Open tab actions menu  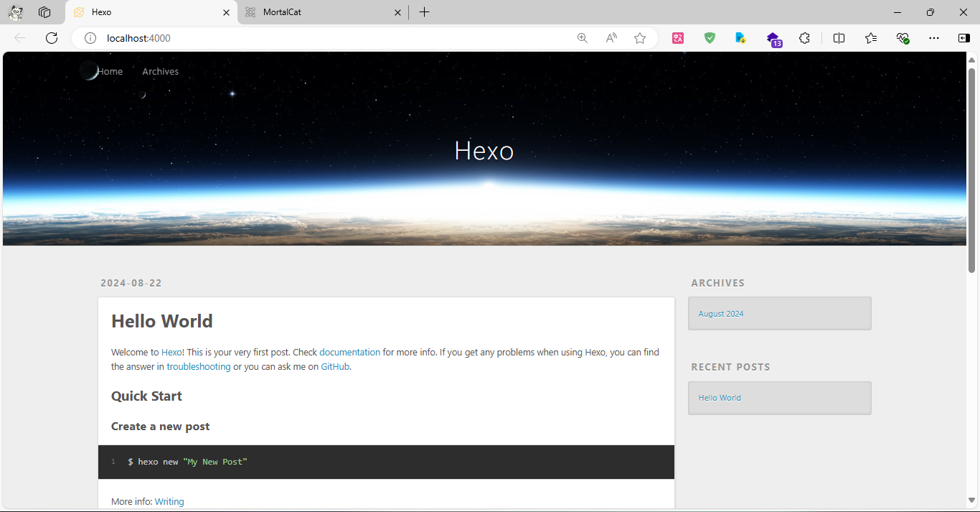(x=44, y=12)
